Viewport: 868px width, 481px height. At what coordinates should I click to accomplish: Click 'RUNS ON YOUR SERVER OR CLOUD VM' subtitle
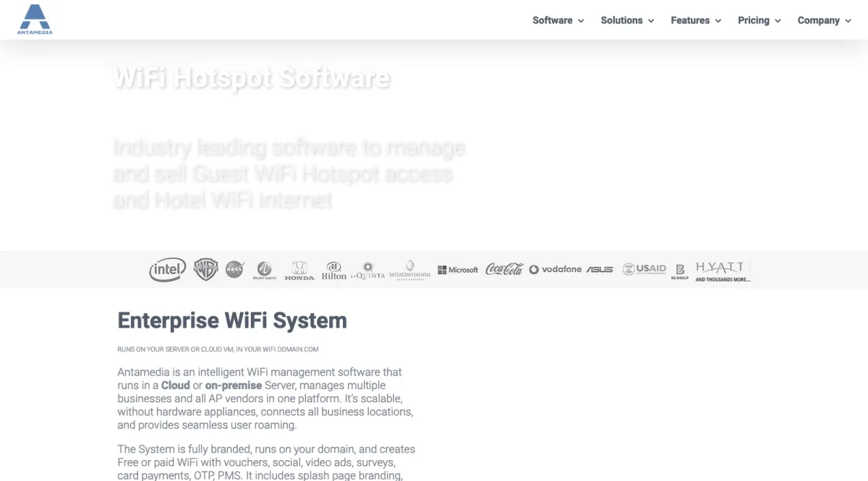[218, 349]
